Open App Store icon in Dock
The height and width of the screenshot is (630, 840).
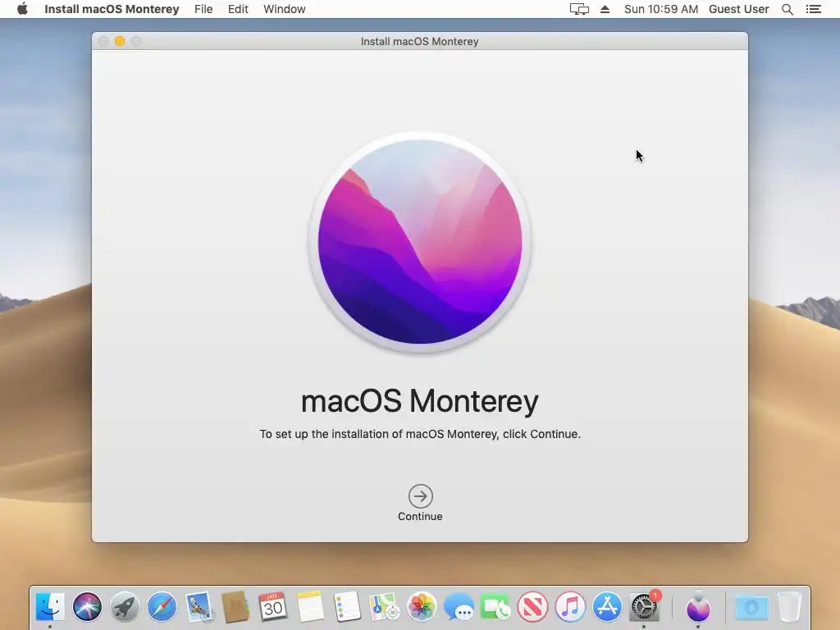(607, 607)
